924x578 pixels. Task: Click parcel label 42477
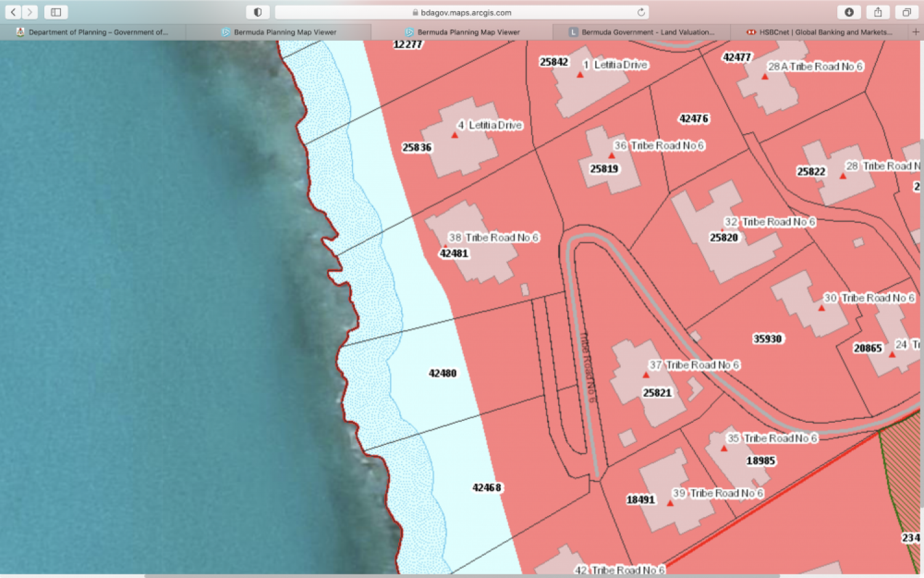tap(737, 57)
